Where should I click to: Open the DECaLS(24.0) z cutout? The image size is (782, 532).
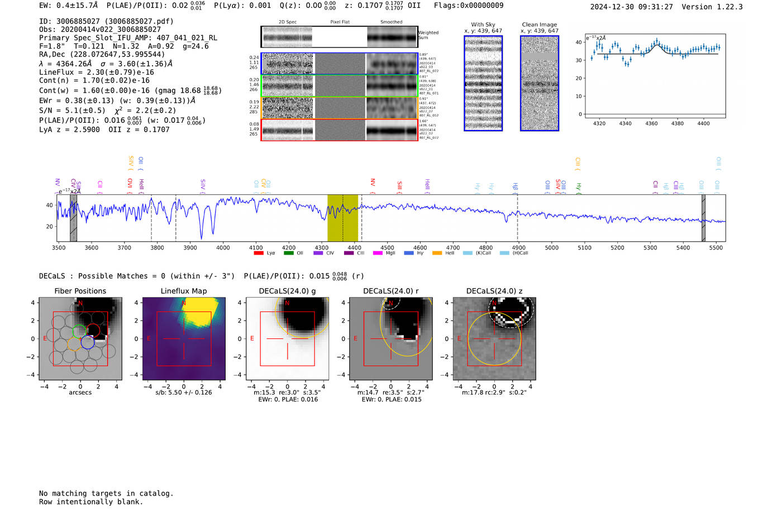(494, 339)
